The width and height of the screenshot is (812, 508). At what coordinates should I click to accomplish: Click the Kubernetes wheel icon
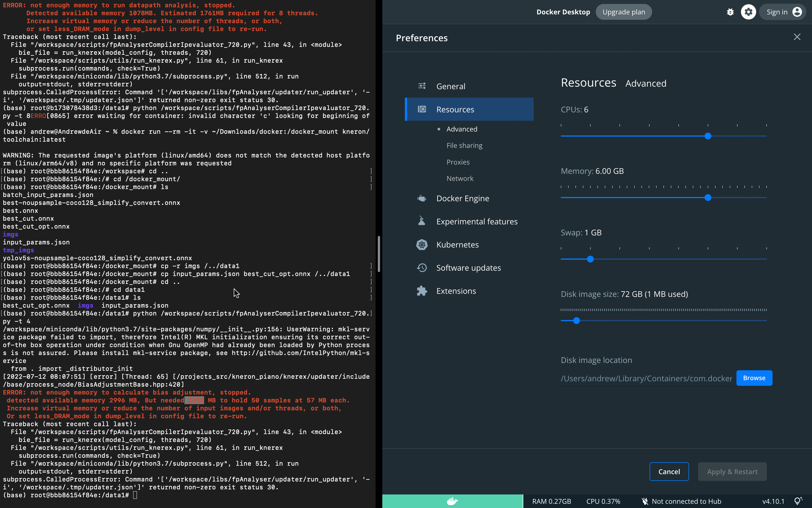(x=422, y=245)
